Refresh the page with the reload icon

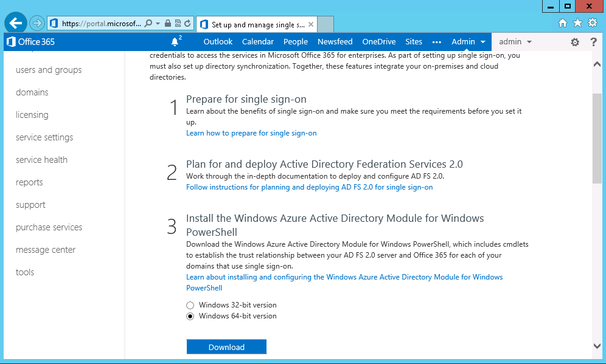(187, 24)
